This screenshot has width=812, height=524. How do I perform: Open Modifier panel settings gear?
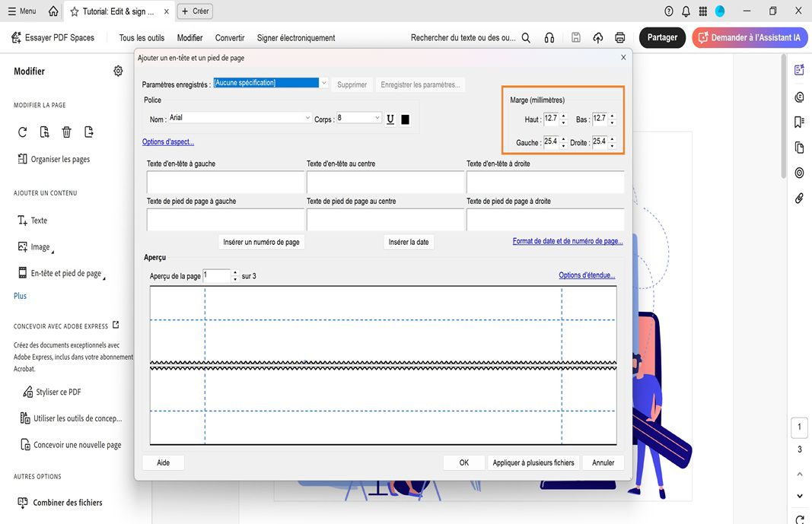118,71
